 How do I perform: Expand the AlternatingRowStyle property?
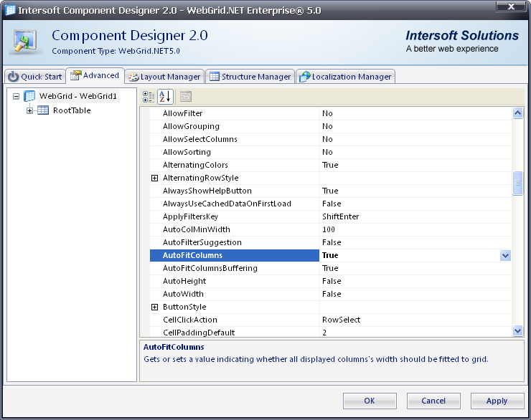point(154,178)
